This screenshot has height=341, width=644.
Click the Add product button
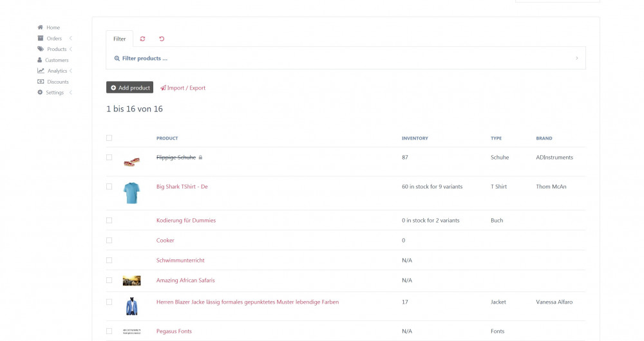click(130, 88)
